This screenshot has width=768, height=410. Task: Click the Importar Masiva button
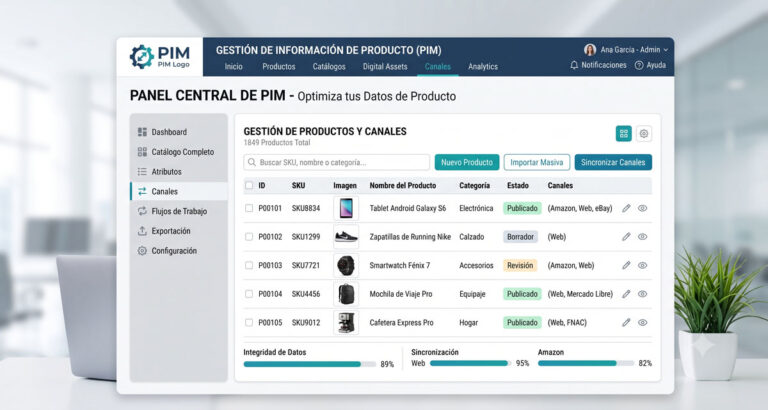pos(537,162)
